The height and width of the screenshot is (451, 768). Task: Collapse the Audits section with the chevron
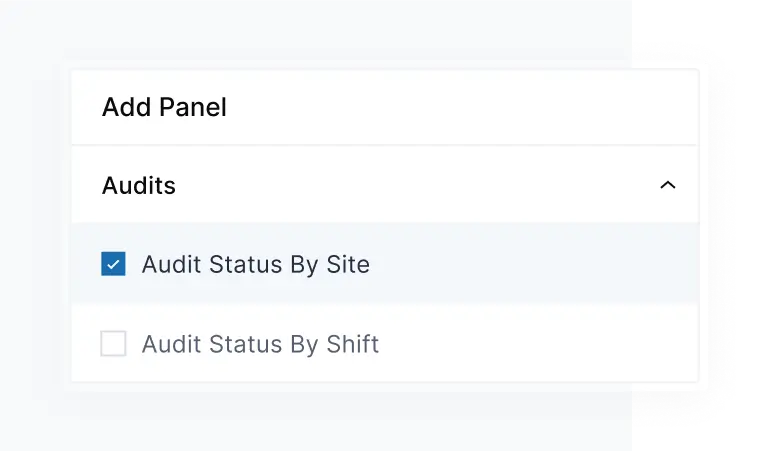click(668, 185)
